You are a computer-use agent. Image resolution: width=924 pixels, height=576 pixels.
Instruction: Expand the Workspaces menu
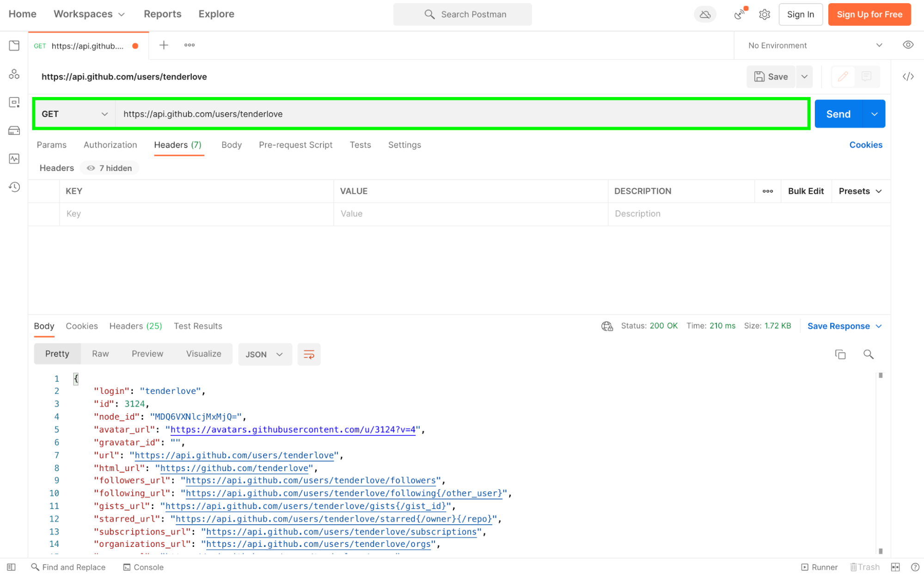click(x=89, y=14)
